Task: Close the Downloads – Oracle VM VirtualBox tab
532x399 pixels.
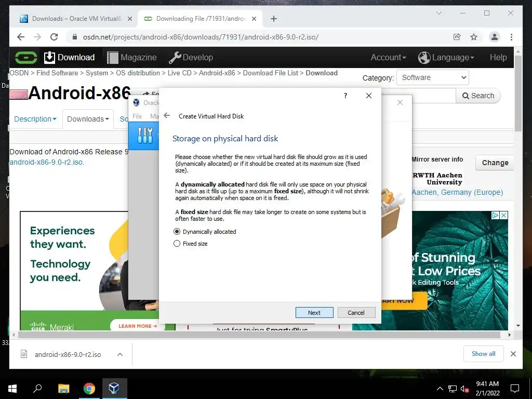Action: [129, 19]
